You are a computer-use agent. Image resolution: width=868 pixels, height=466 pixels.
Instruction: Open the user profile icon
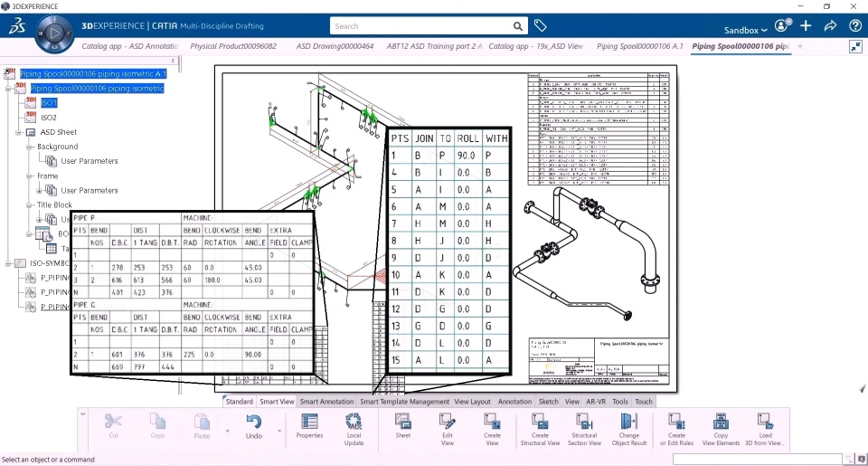coord(781,25)
